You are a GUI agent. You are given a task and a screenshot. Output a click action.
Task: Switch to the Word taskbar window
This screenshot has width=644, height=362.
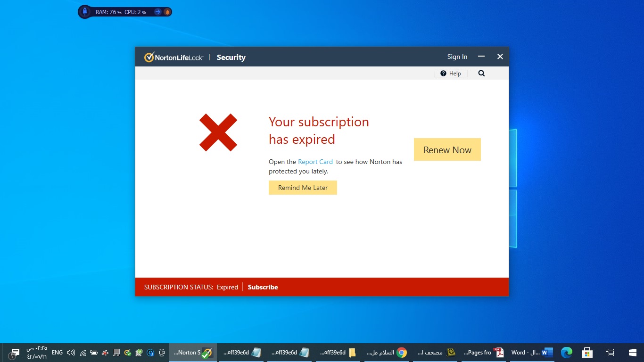tap(532, 353)
